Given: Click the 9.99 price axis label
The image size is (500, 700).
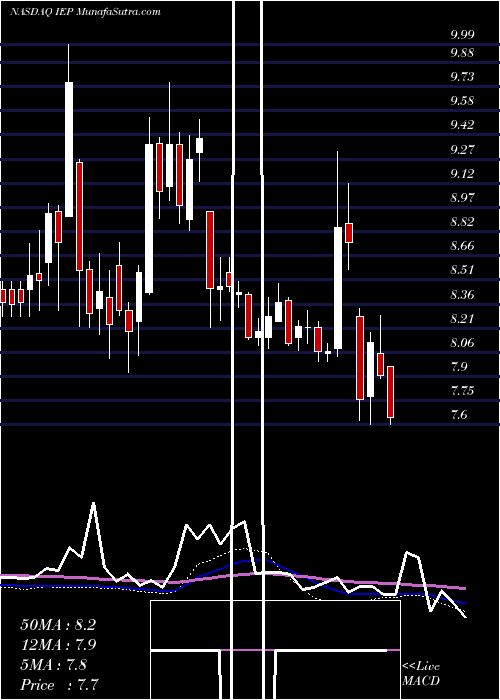Looking at the screenshot, I should (462, 35).
